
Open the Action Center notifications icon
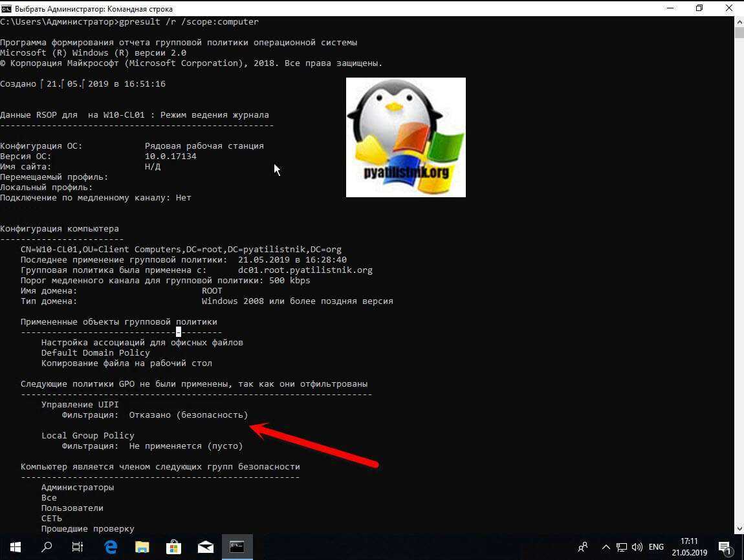tap(725, 547)
